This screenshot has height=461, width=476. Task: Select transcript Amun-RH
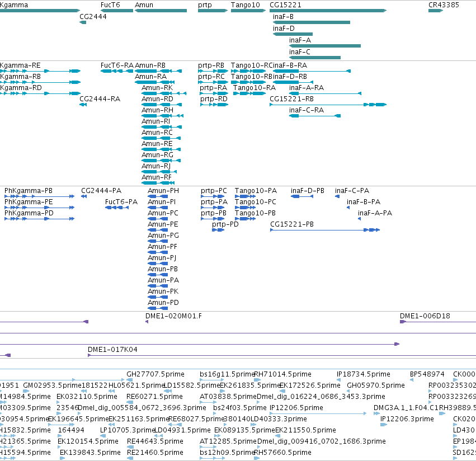coord(157,110)
